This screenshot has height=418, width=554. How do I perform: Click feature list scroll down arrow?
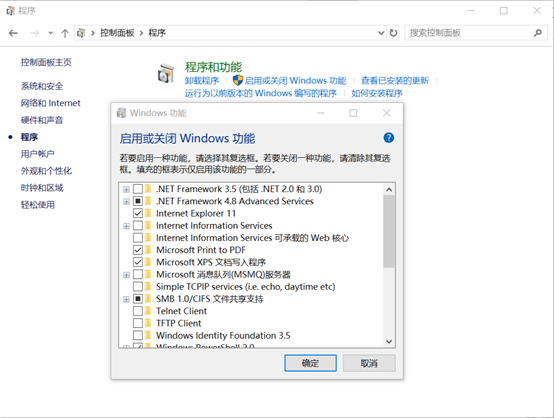[x=389, y=342]
